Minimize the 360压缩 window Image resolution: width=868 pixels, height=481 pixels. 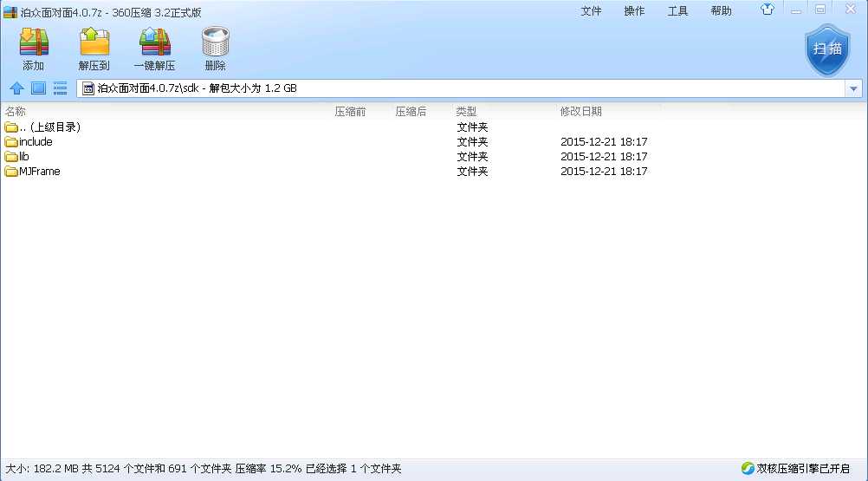pos(796,10)
